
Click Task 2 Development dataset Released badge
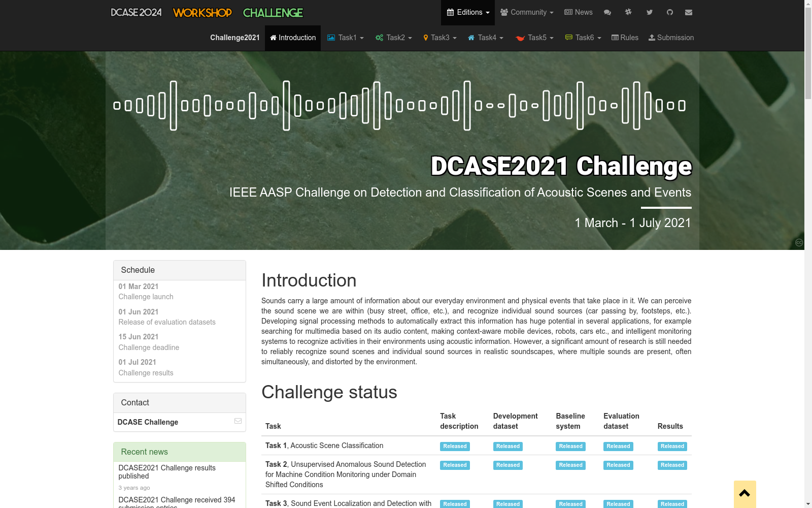pos(508,465)
